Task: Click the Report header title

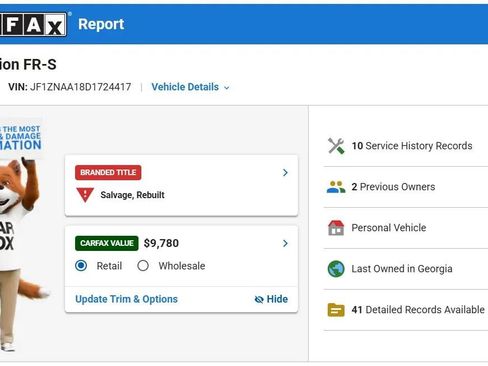Action: [x=101, y=24]
